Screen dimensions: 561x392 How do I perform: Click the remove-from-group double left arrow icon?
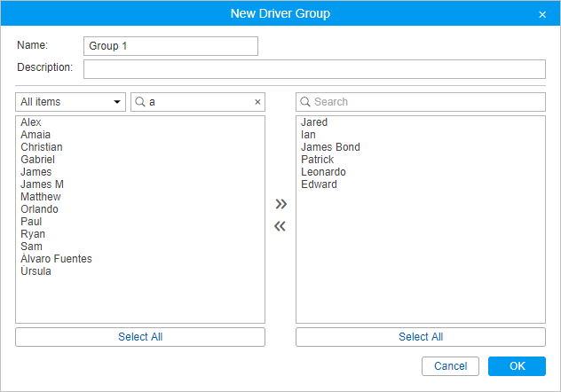(x=280, y=226)
